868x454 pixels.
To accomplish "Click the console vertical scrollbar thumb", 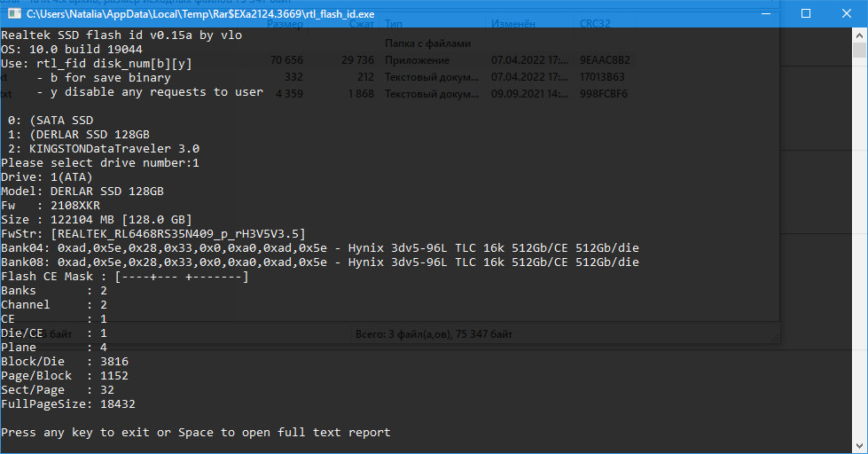I will 859,50.
